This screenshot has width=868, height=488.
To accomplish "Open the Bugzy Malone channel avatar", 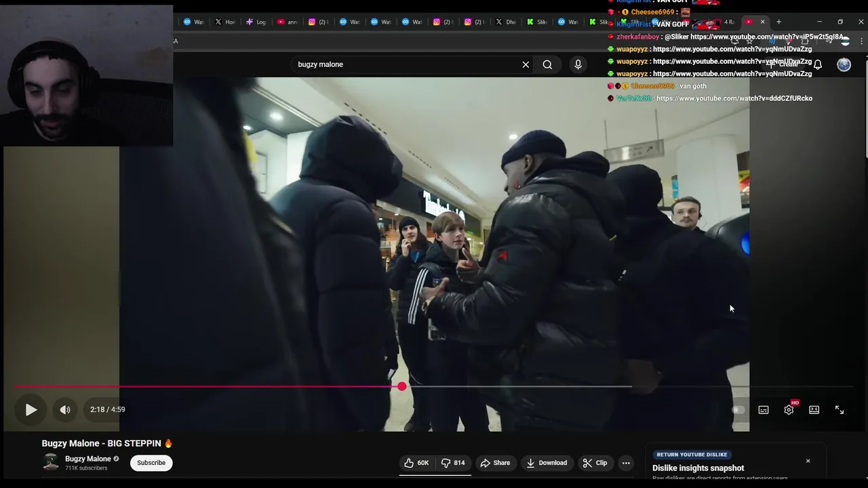I will pos(51,463).
